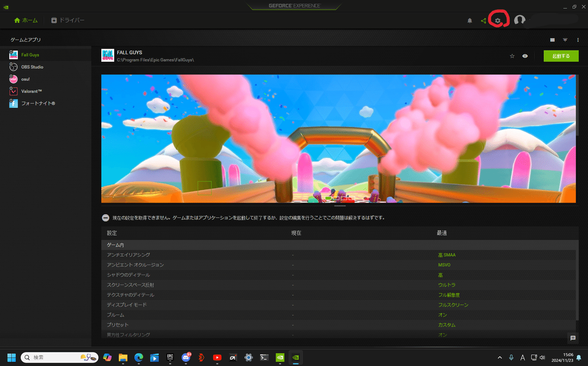
Task: Open Microsoft Edge from the taskbar
Action: click(139, 357)
